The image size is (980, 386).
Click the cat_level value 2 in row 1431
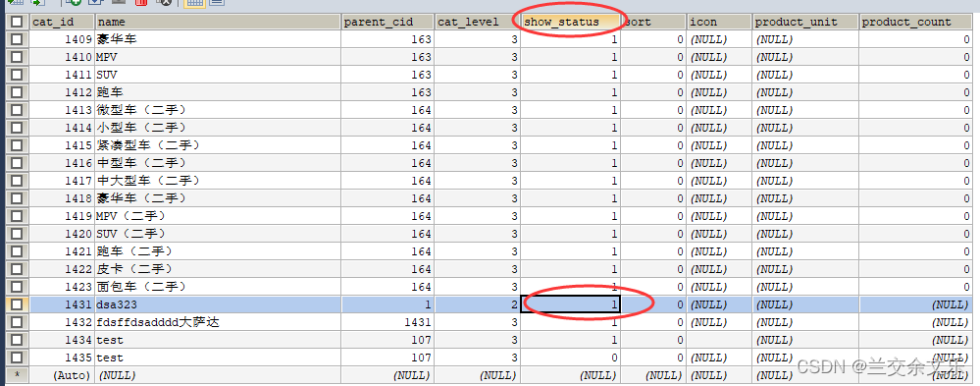[477, 304]
